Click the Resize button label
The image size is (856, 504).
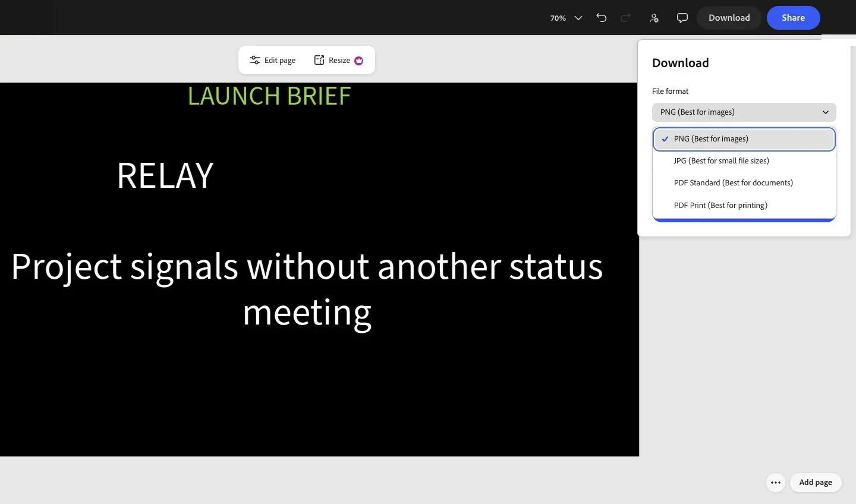339,61
